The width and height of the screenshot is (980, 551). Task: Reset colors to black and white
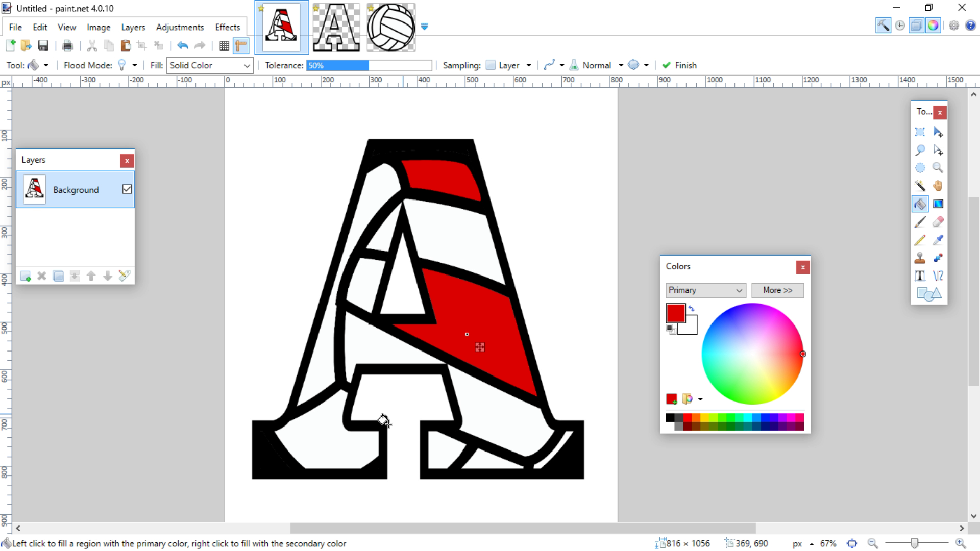pos(671,330)
